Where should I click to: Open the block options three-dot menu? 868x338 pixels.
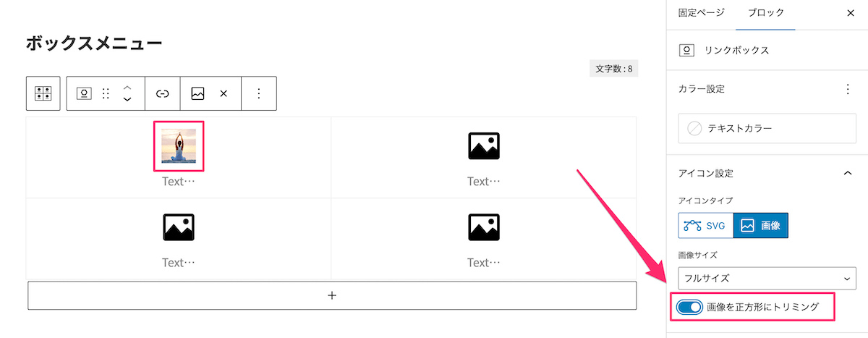259,93
